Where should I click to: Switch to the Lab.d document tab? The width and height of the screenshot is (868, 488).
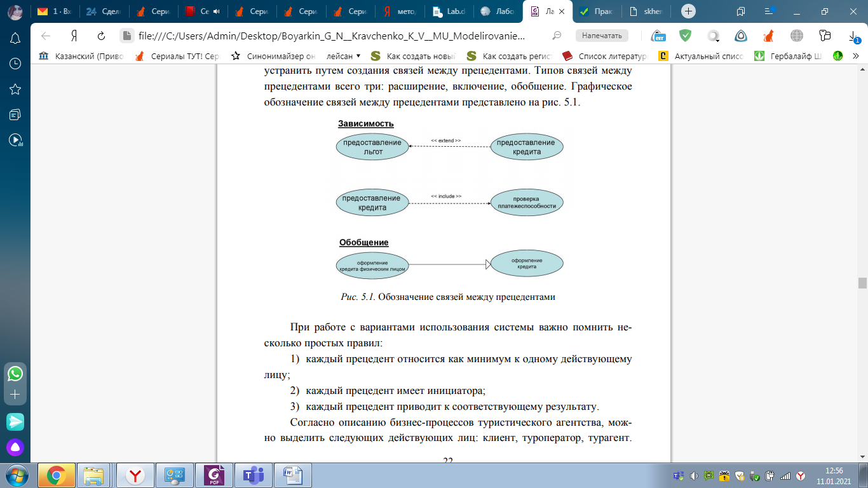[450, 11]
